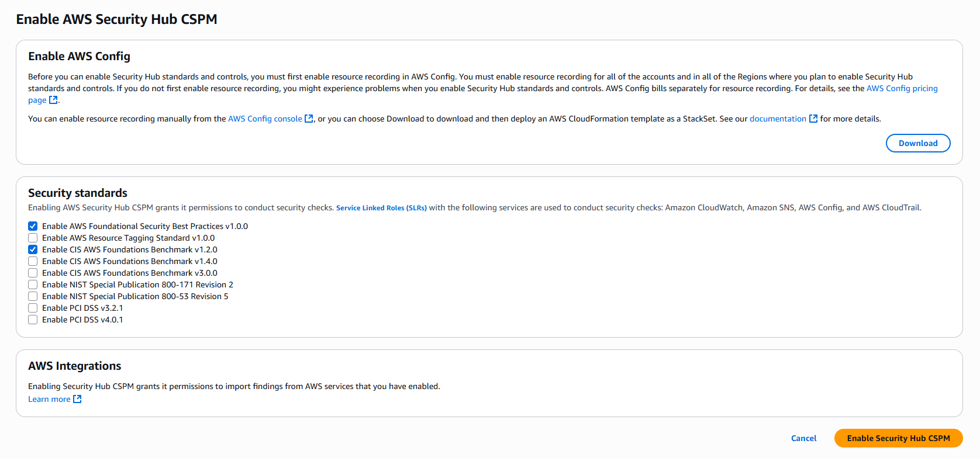Screen dimensions: 980x458
Task: Tick CIS AWS Foundations Benchmark v3.0.0
Action: pos(33,273)
